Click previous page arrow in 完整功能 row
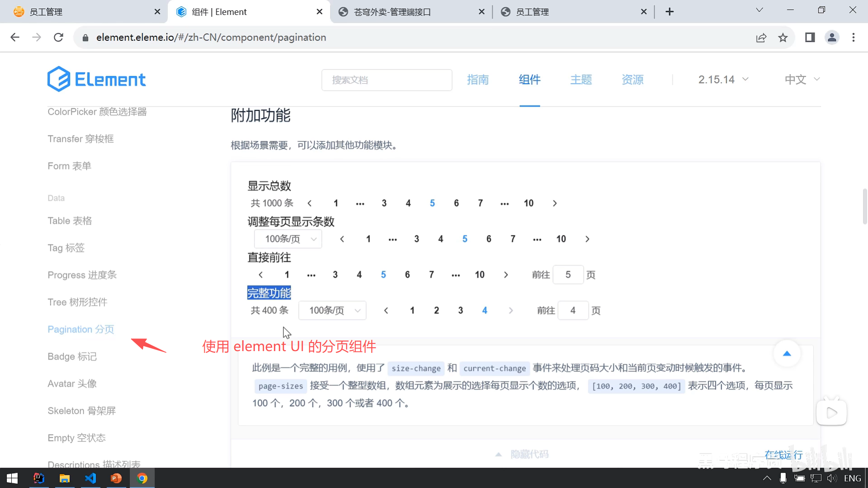868x488 pixels. (386, 310)
